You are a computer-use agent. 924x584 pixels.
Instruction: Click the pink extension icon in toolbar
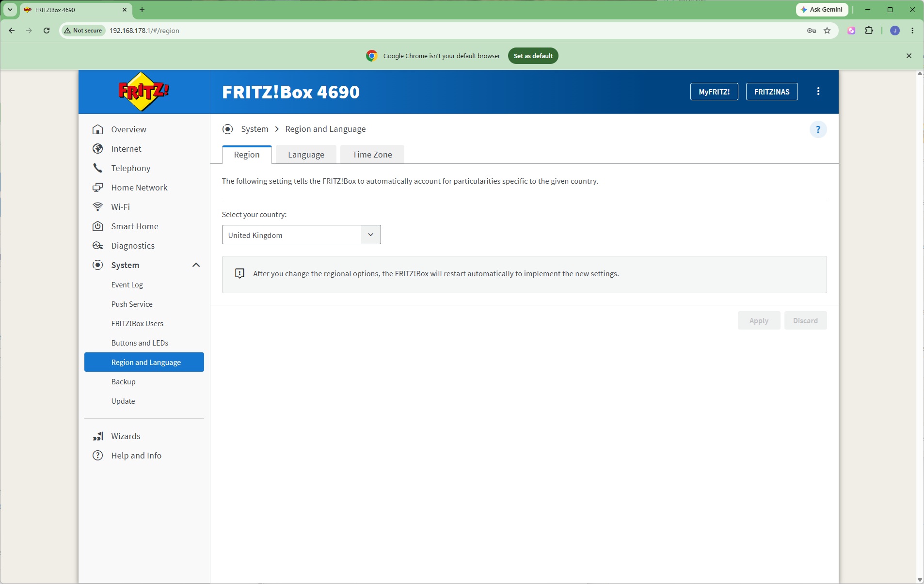click(851, 31)
